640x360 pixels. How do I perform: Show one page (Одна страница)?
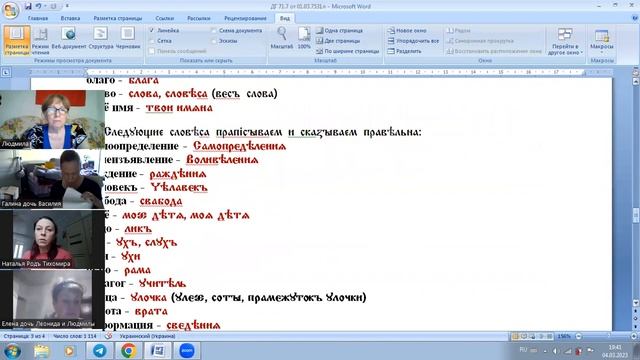coord(339,31)
